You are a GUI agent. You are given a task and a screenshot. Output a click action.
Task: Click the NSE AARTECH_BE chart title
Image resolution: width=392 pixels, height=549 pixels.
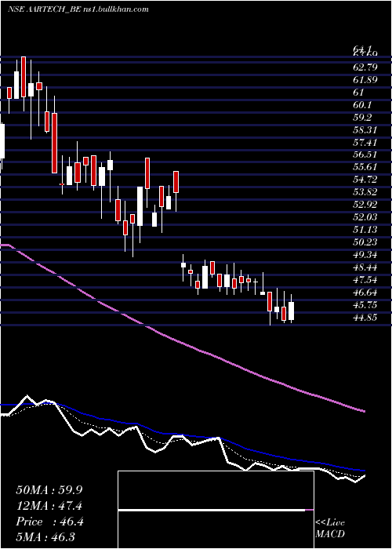[78, 9]
